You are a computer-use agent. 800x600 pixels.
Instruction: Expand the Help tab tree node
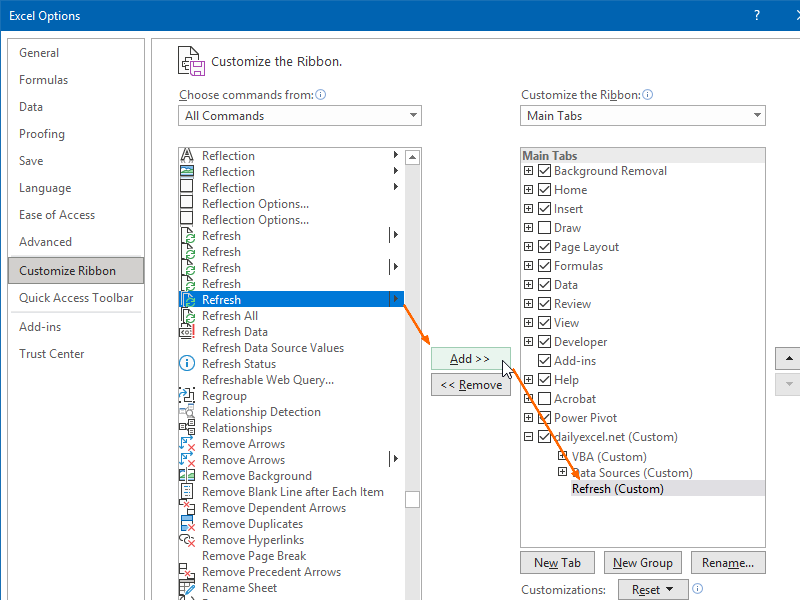(x=529, y=380)
